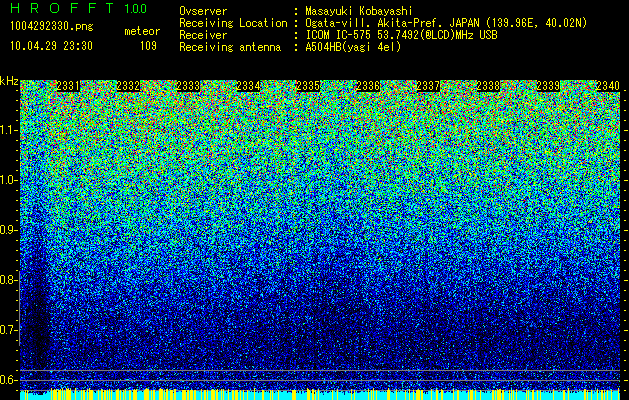The width and height of the screenshot is (629, 400).
Task: Click the 0.9 kHz axis label
Action: coord(9,230)
